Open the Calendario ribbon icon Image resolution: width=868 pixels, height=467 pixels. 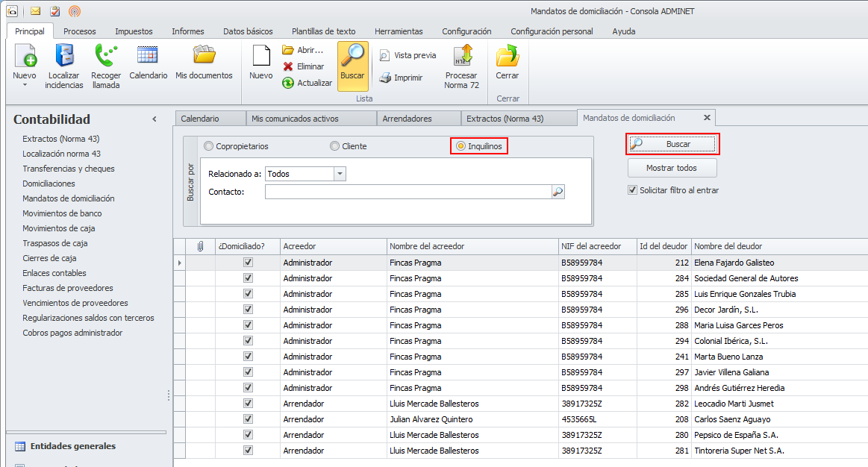point(148,57)
